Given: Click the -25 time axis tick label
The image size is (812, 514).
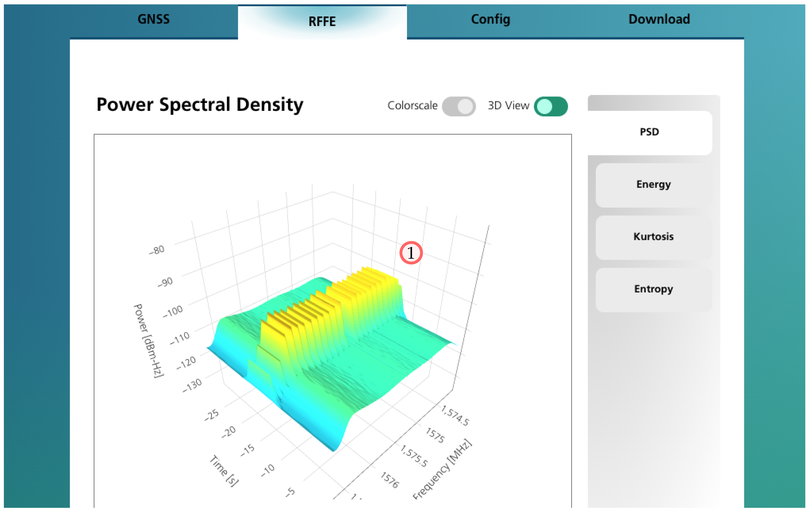Looking at the screenshot, I should click(212, 415).
